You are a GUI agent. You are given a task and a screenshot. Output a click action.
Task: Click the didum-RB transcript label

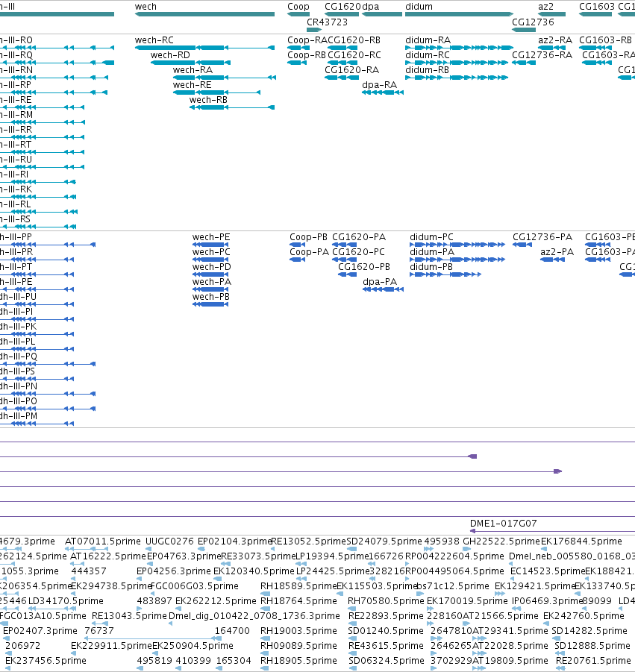(x=427, y=70)
